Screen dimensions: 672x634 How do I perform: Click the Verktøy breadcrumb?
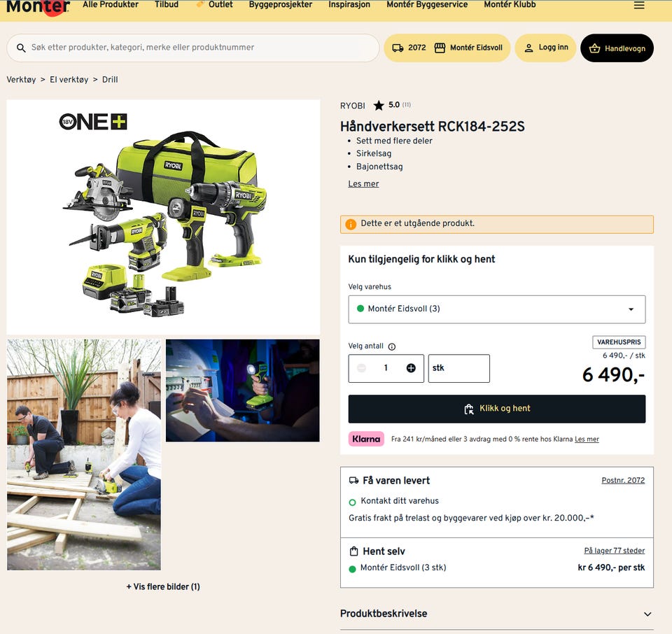click(x=21, y=80)
